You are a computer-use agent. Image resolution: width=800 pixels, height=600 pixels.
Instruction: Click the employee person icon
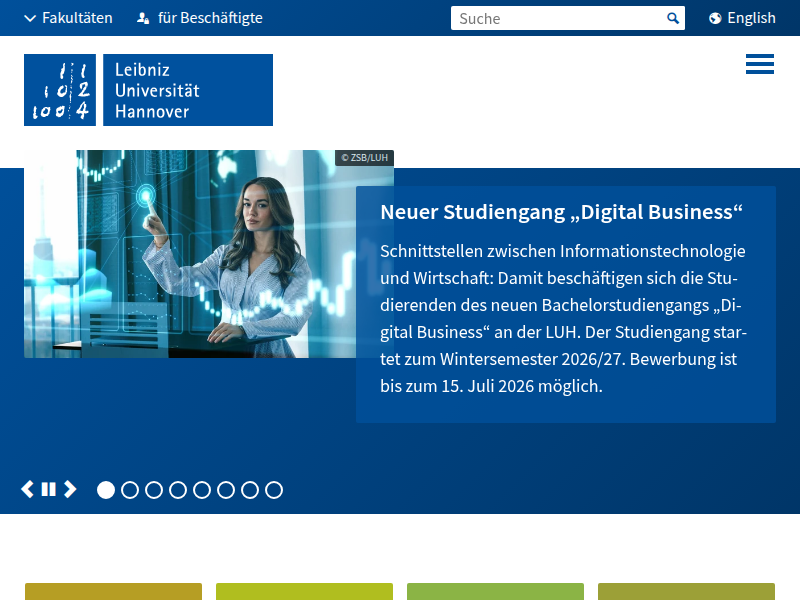[143, 18]
